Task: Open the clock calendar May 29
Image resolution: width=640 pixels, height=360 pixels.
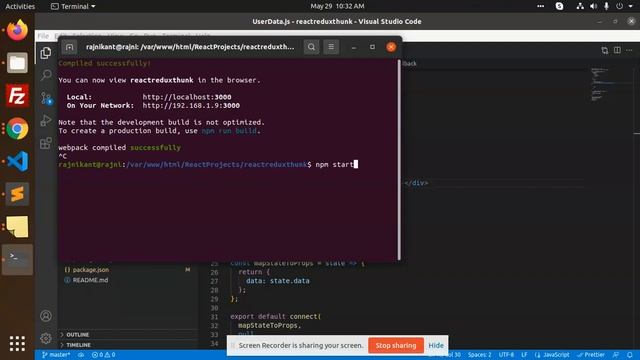Action: [337, 6]
